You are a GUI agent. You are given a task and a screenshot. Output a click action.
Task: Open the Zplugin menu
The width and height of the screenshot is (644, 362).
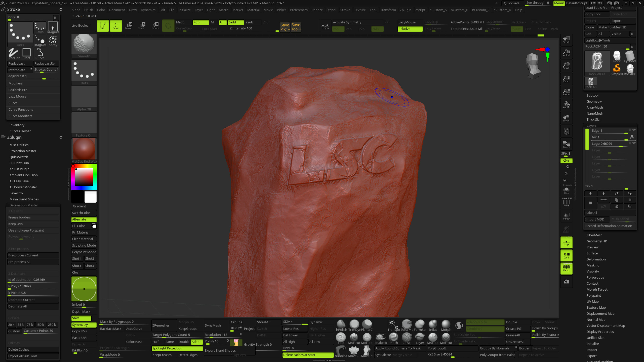click(x=405, y=10)
